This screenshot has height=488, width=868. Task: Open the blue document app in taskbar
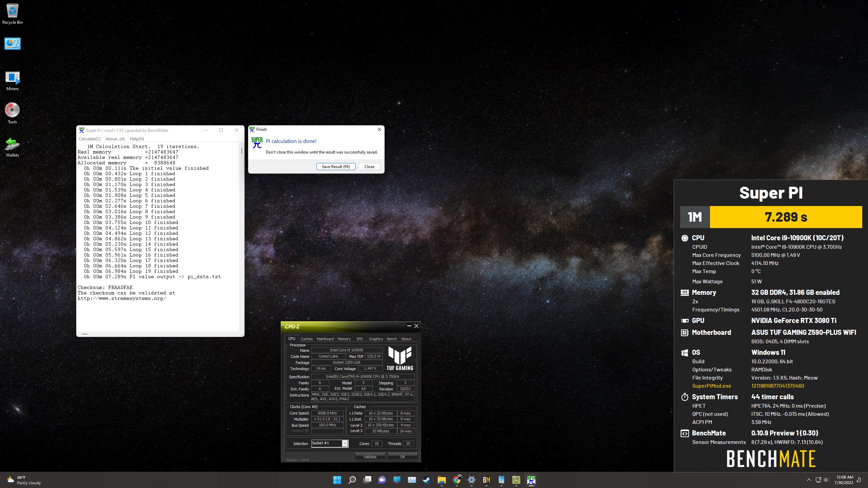click(x=501, y=480)
